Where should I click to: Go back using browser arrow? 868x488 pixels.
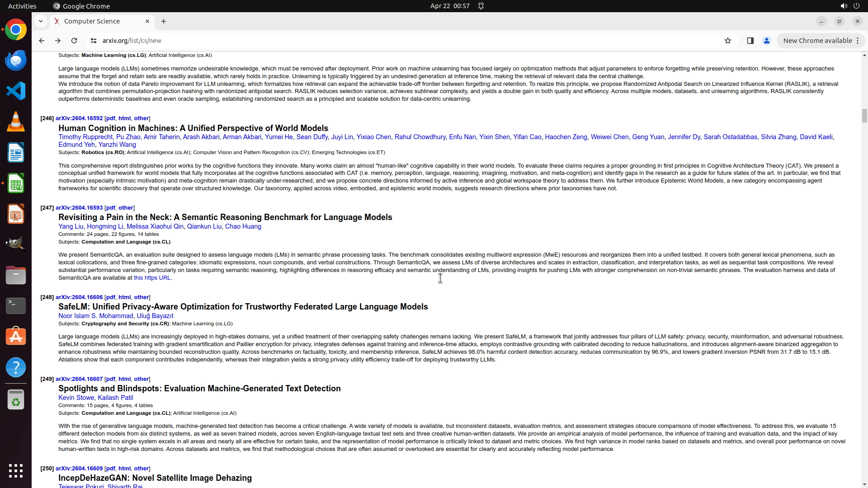tap(42, 41)
